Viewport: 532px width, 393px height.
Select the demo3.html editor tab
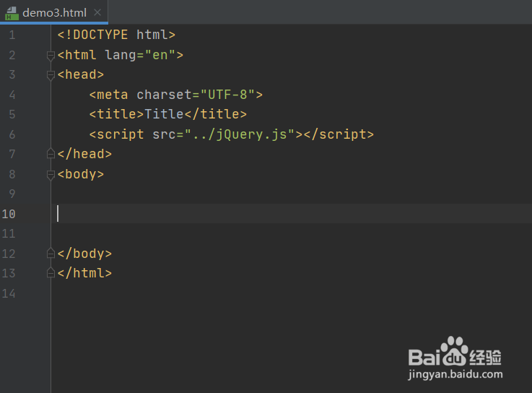coord(54,12)
